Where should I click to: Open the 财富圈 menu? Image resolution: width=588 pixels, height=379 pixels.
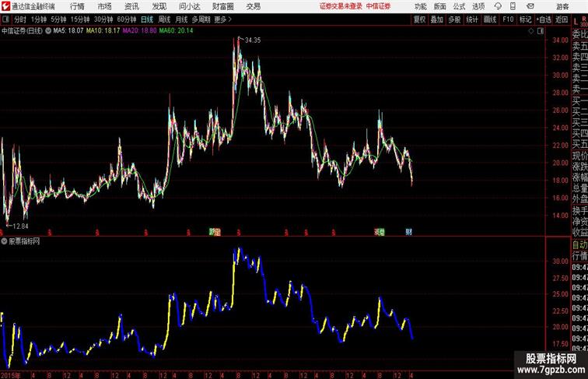pyautogui.click(x=222, y=6)
